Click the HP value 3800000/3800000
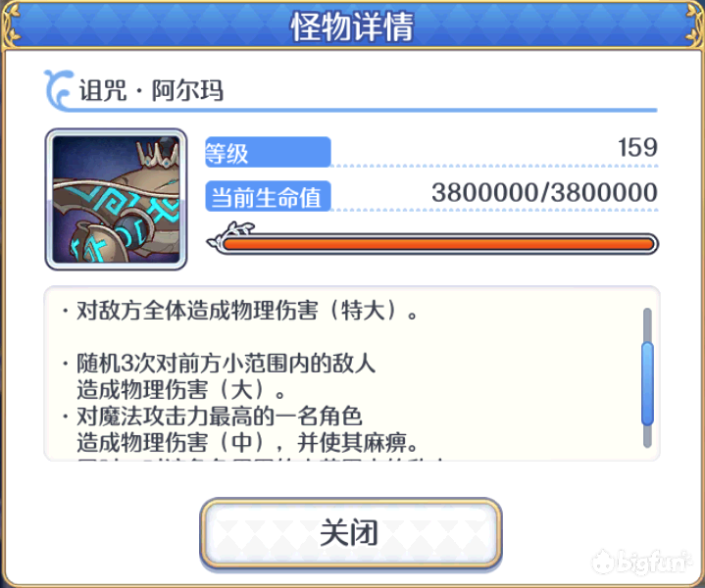 click(x=544, y=192)
